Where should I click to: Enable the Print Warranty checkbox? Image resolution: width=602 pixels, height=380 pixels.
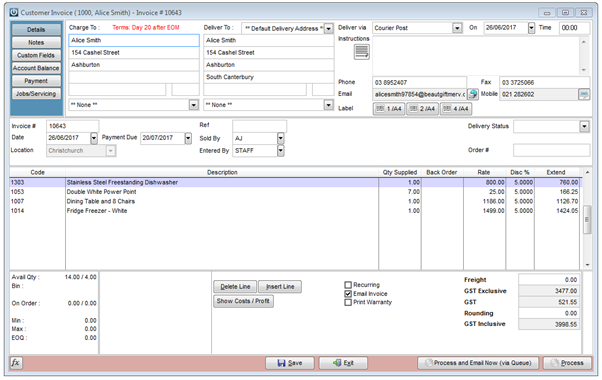click(x=348, y=302)
